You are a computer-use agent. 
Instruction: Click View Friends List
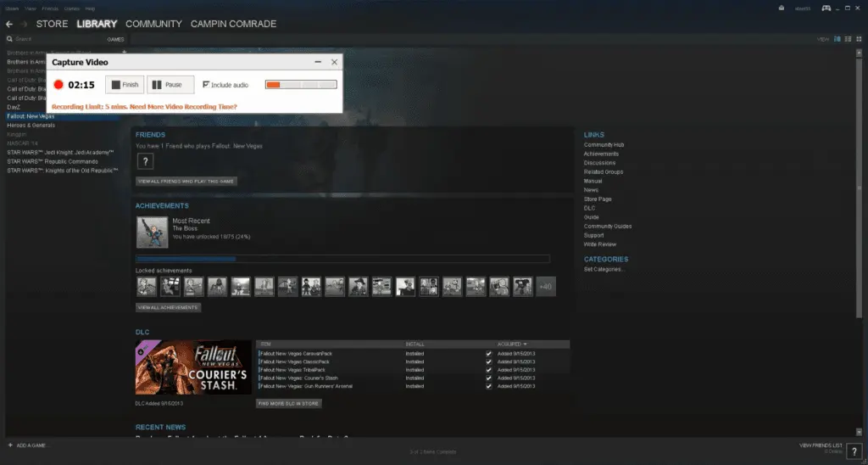coord(821,445)
